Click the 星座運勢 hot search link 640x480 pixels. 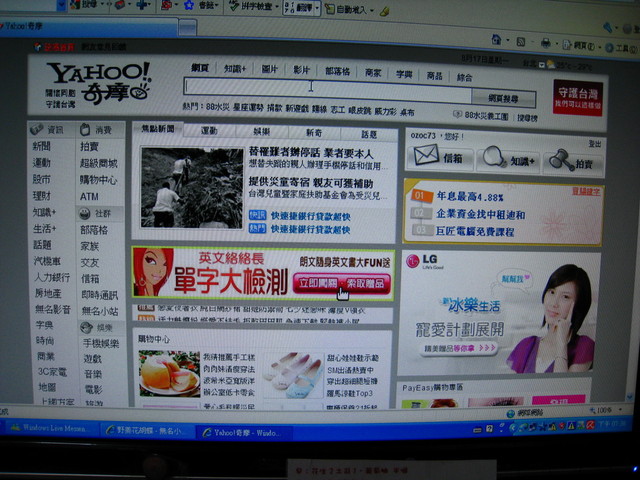248,107
